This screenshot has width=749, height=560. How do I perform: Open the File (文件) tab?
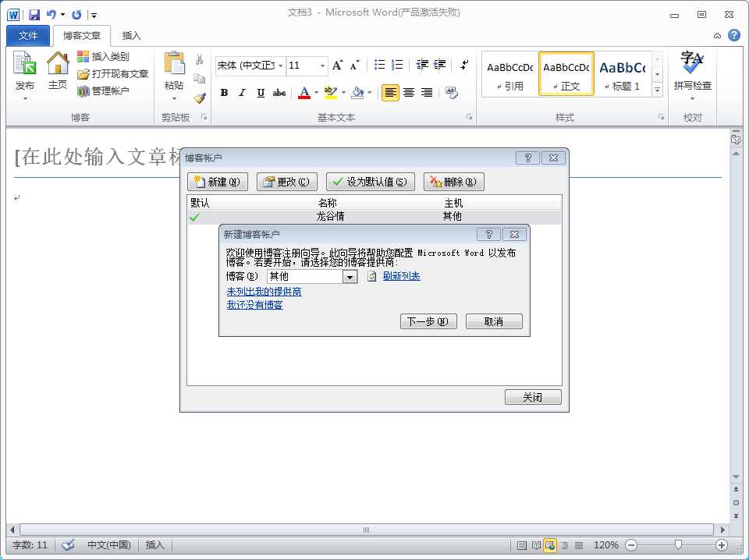[x=28, y=36]
